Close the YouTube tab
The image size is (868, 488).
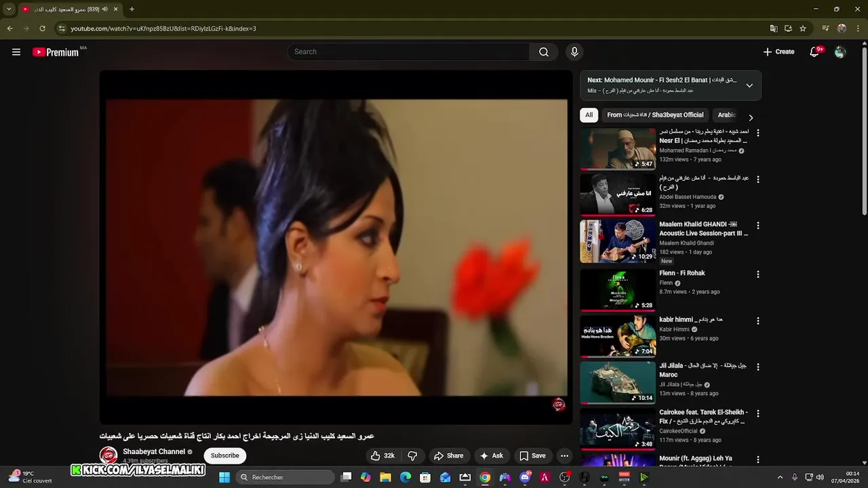(115, 9)
